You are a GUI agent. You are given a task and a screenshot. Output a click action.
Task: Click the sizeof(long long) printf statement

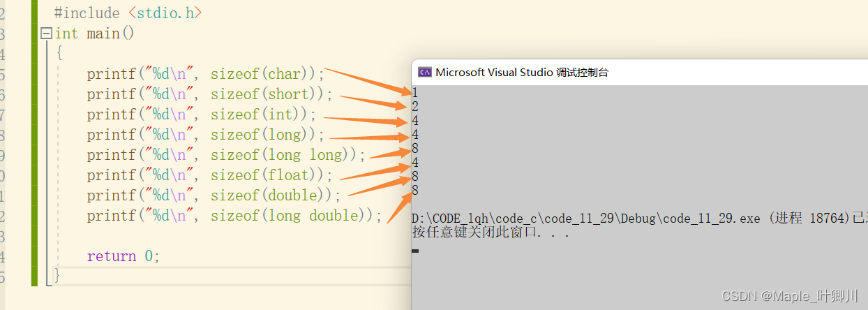click(226, 155)
